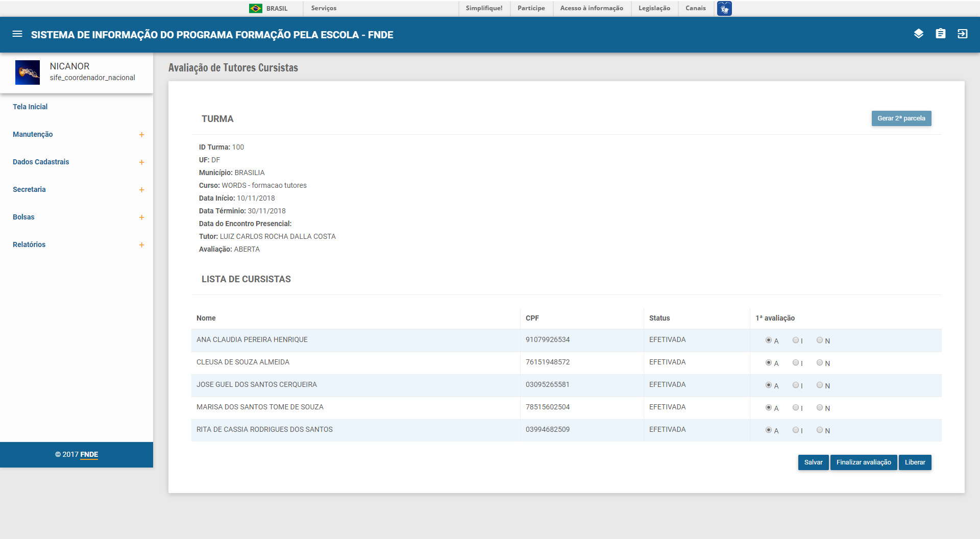Viewport: 980px width, 539px height.
Task: Click Gerar 2ª parcela button
Action: (x=901, y=118)
